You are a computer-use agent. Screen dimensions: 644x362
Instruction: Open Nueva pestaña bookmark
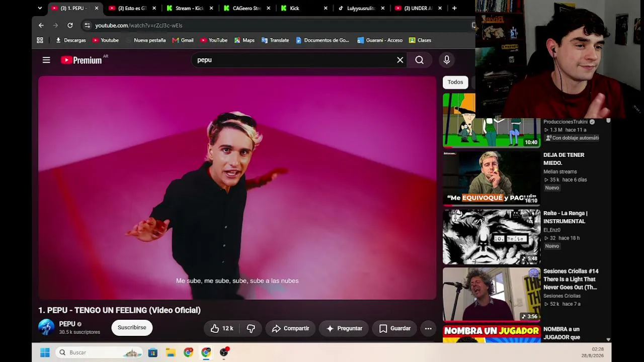(145, 40)
